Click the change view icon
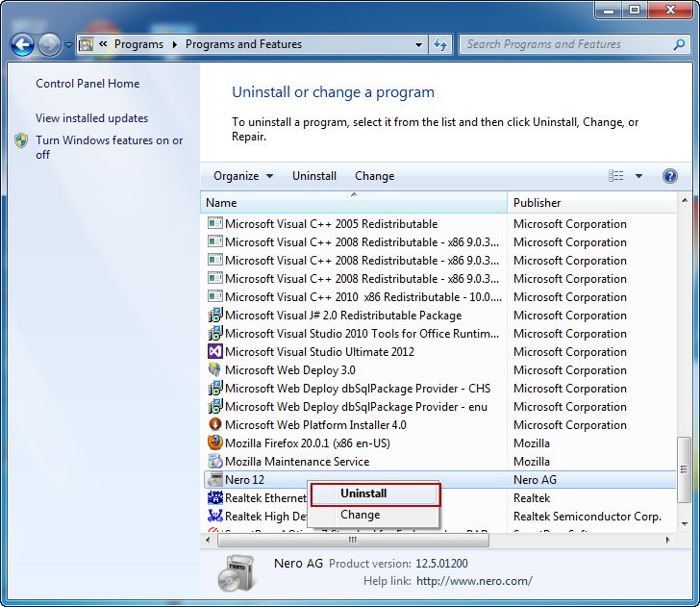 point(615,175)
